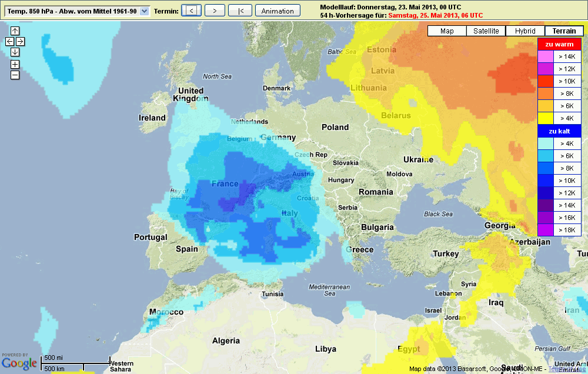Click the Italy label on the map
This screenshot has height=374, width=588.
point(290,213)
